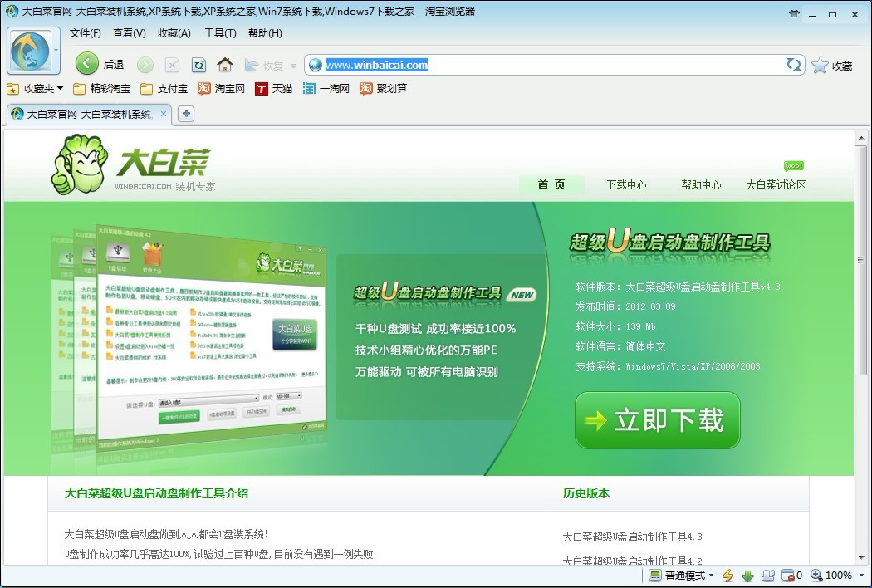
Task: Expand the 普通模式 browsing mode dropdown
Action: (x=712, y=576)
